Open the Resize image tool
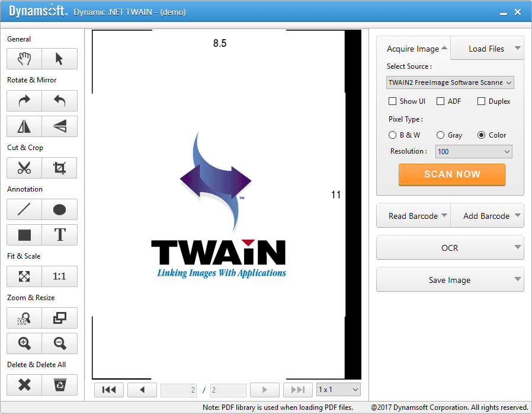 (x=60, y=318)
